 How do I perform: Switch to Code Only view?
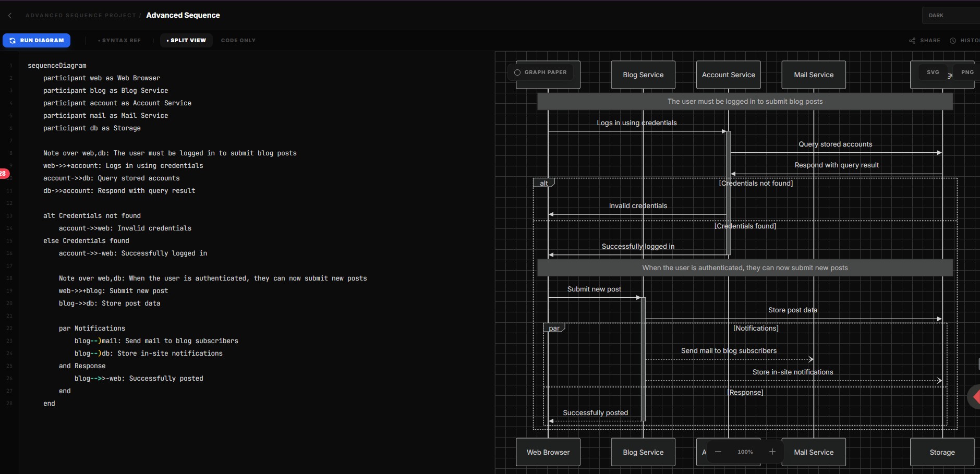tap(238, 40)
